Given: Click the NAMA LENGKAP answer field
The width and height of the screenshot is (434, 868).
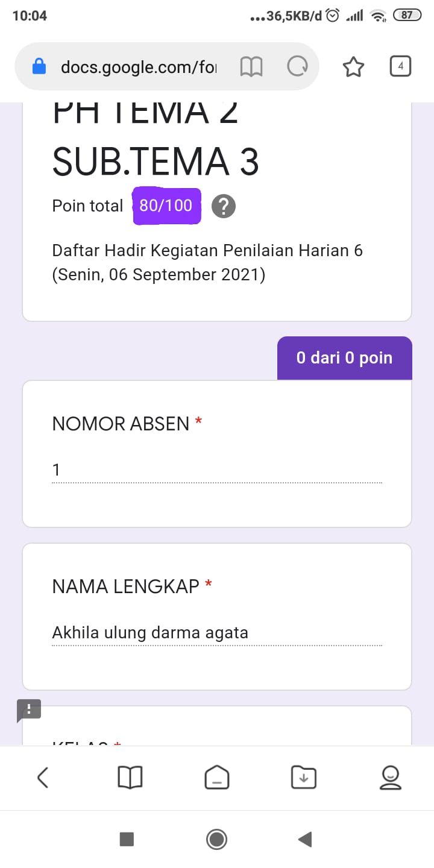Looking at the screenshot, I should 217,634.
